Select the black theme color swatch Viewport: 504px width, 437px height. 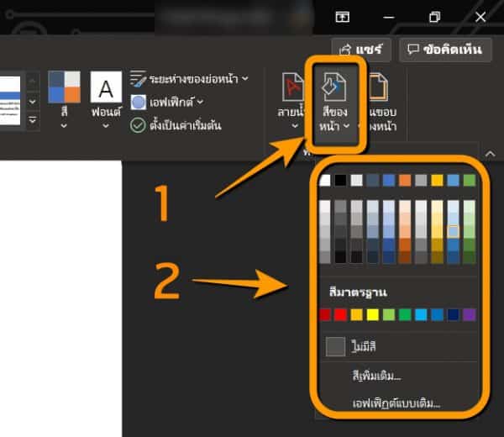click(x=340, y=181)
